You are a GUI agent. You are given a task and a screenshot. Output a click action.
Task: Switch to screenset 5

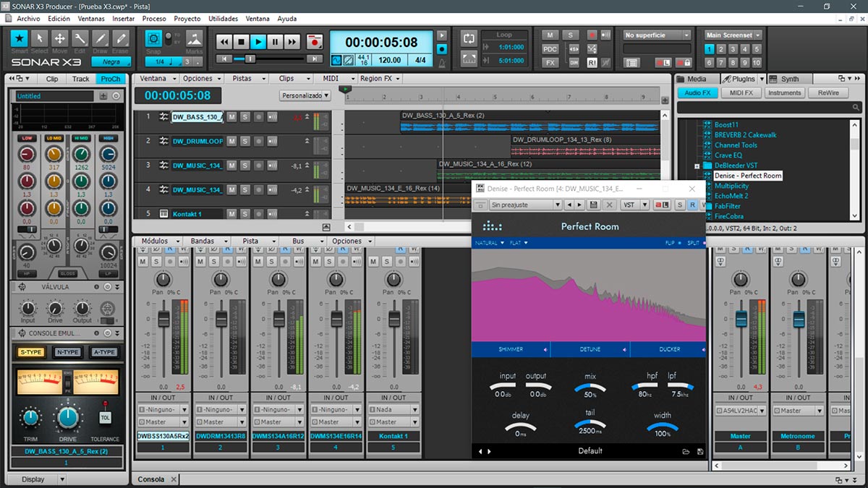click(757, 49)
